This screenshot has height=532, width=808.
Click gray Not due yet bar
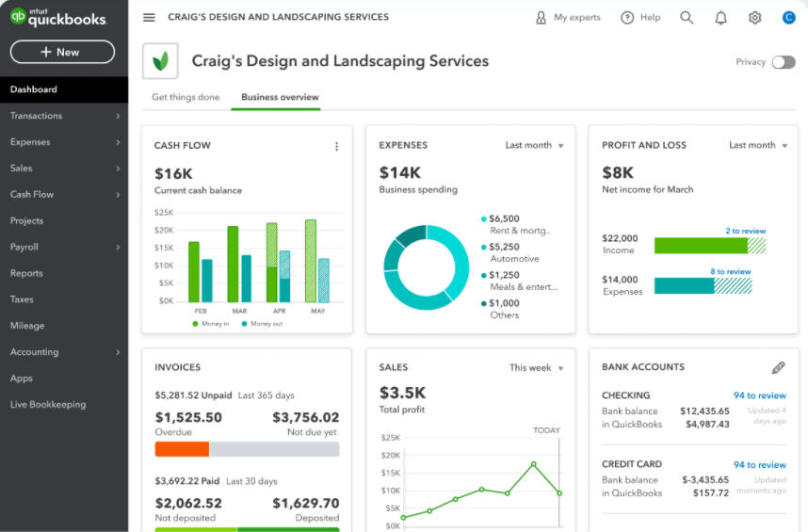pos(275,449)
